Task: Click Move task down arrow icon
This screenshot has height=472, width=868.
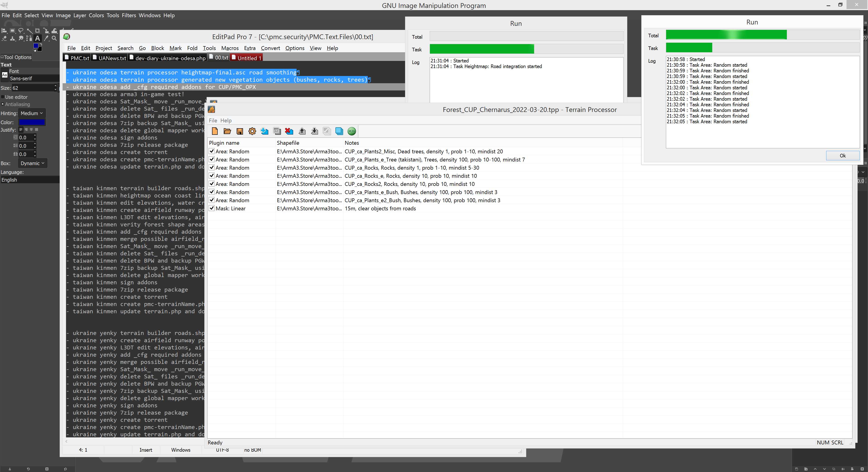Action: point(314,131)
